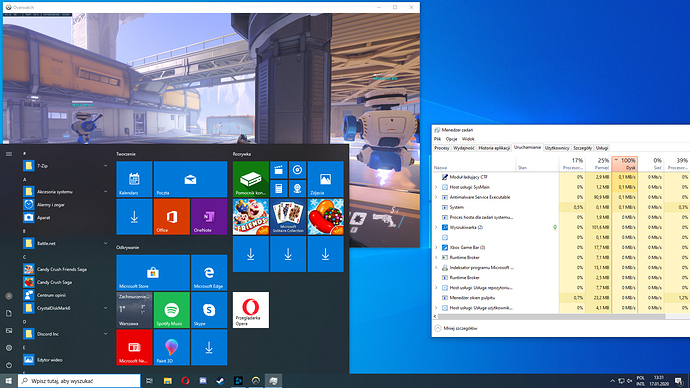Open the Office tile

point(172,216)
